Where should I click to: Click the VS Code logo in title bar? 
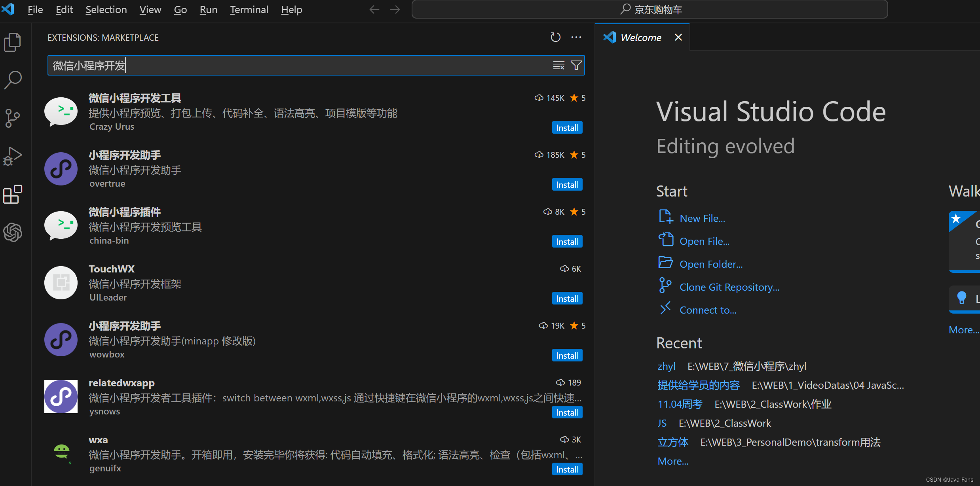[8, 9]
